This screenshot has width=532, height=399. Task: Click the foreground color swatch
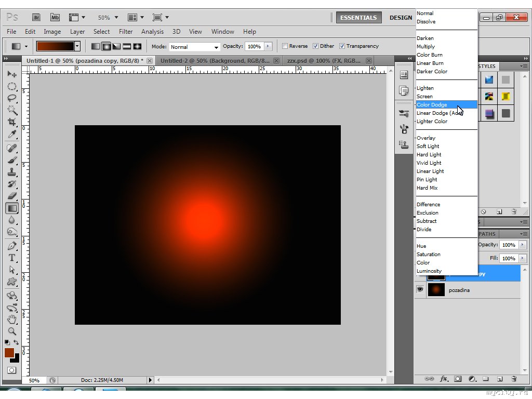(x=9, y=353)
